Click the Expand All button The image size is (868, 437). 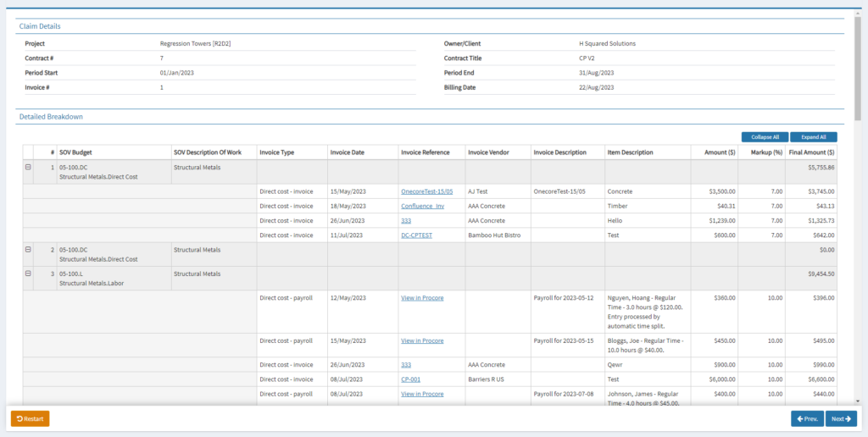click(814, 136)
